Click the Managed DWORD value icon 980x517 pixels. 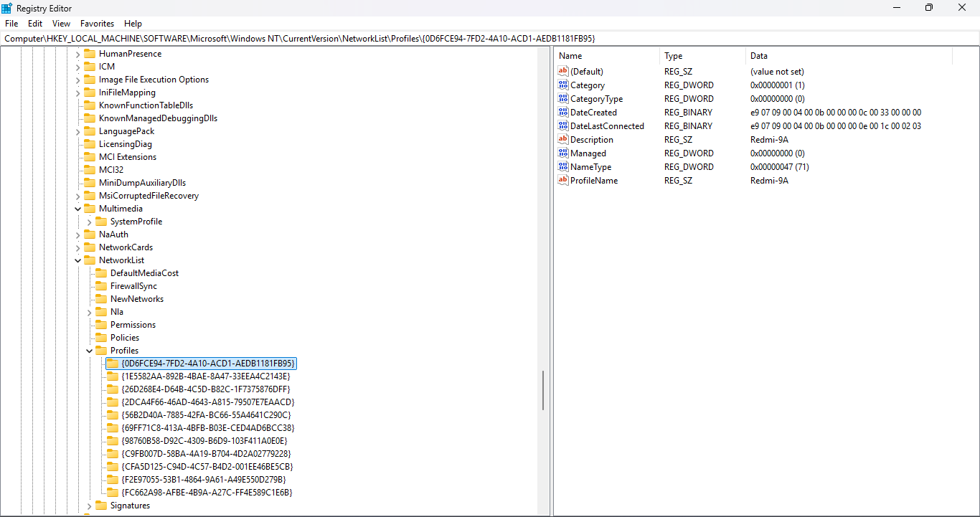563,153
